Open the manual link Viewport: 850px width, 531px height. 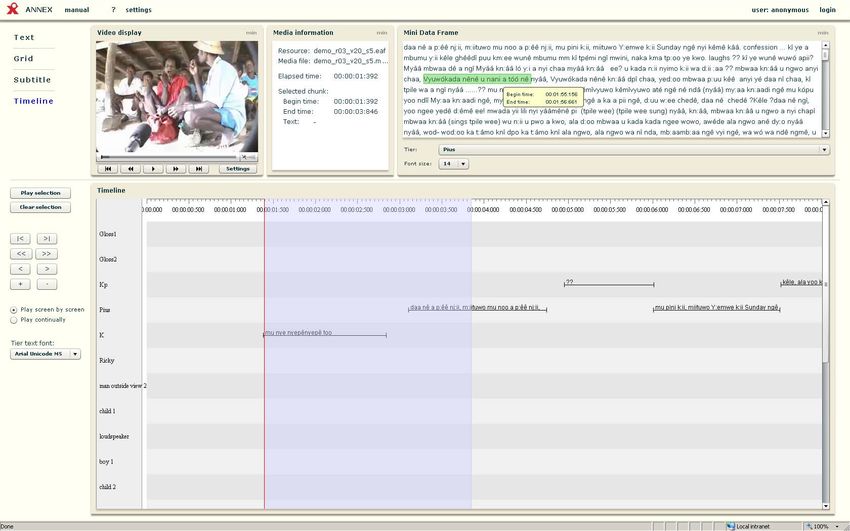point(76,10)
